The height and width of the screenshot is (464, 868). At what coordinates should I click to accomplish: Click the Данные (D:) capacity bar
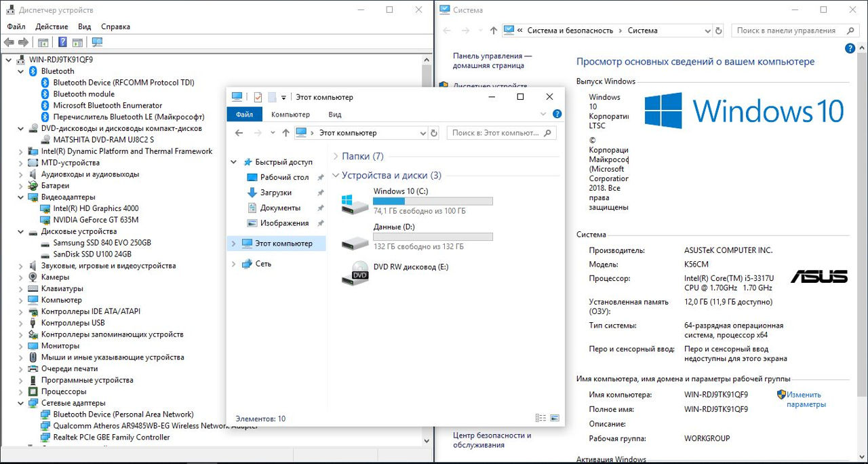[433, 237]
